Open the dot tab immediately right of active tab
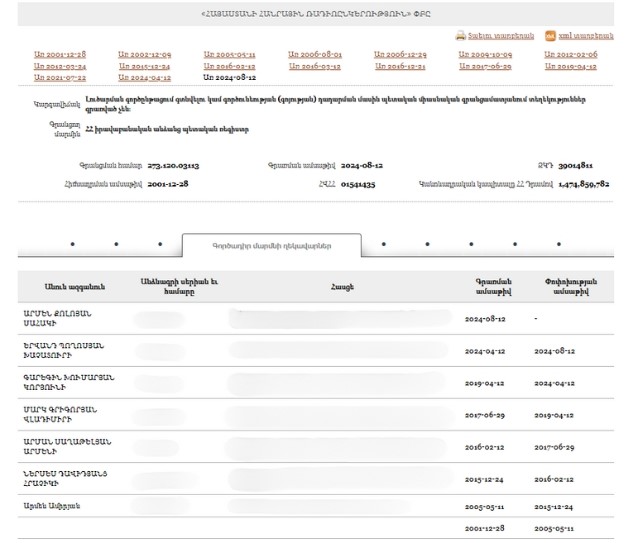 tap(383, 244)
